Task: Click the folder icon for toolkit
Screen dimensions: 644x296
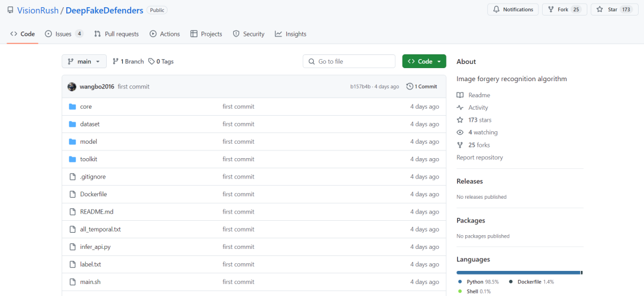Action: pos(73,159)
